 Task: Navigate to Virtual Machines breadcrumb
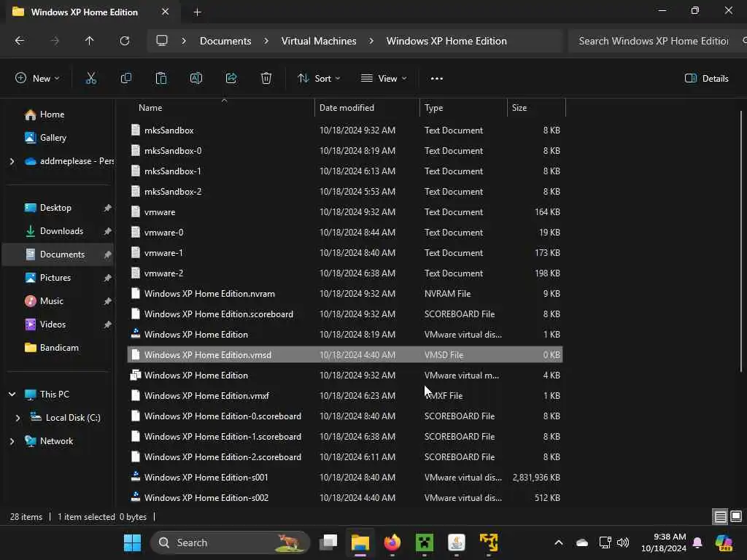[x=319, y=41]
